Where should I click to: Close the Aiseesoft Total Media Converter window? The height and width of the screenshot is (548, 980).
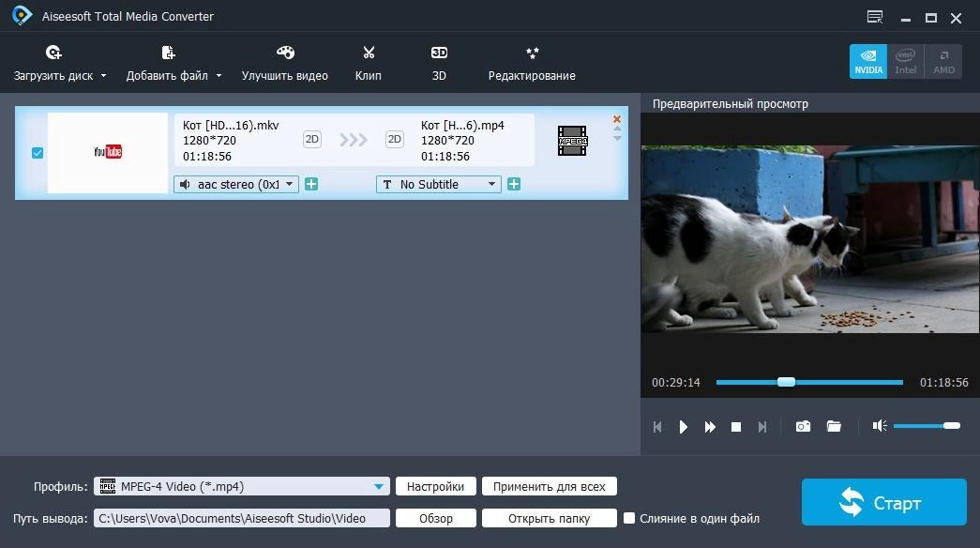[957, 18]
